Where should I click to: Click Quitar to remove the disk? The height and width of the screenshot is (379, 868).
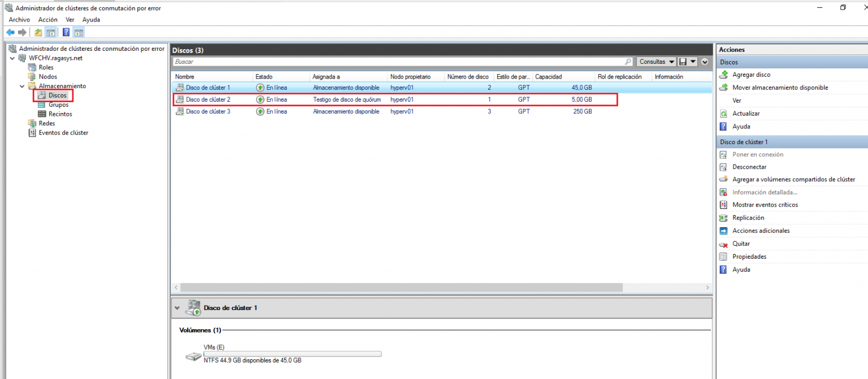point(742,243)
